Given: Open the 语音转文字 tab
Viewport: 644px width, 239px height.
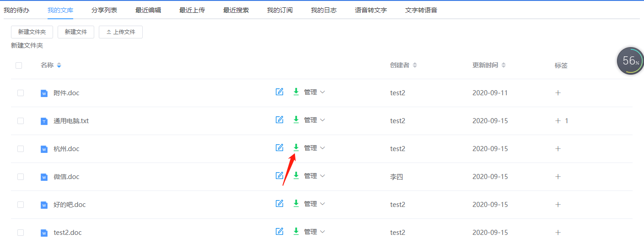Looking at the screenshot, I should 371,10.
